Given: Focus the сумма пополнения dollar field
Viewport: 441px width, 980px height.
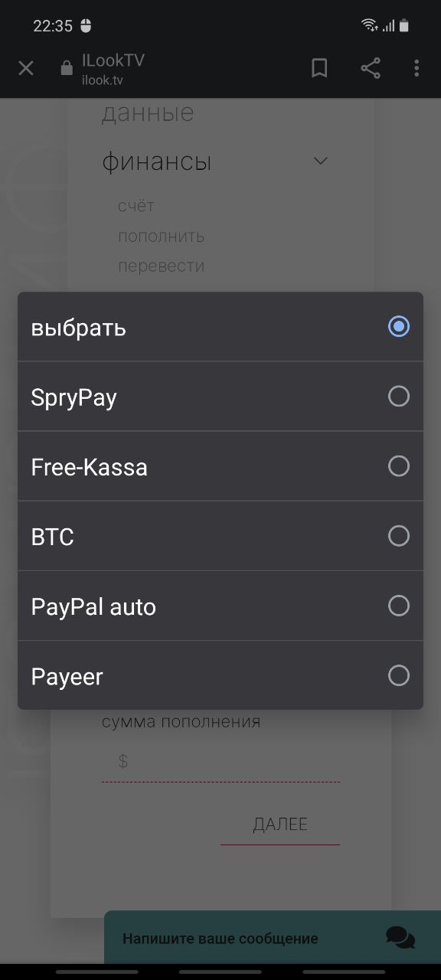Looking at the screenshot, I should [220, 762].
